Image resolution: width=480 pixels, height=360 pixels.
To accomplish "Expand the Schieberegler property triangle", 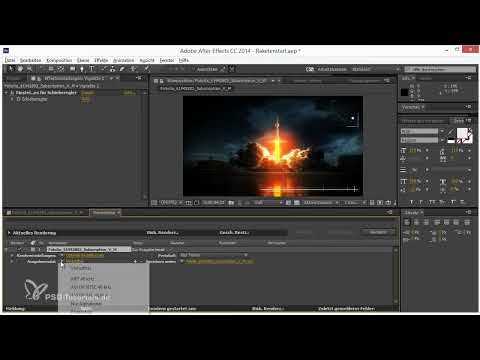I will point(12,99).
